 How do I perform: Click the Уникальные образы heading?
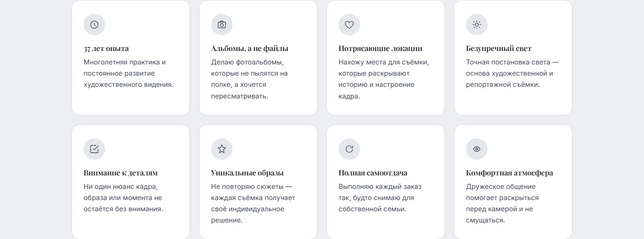coord(247,173)
